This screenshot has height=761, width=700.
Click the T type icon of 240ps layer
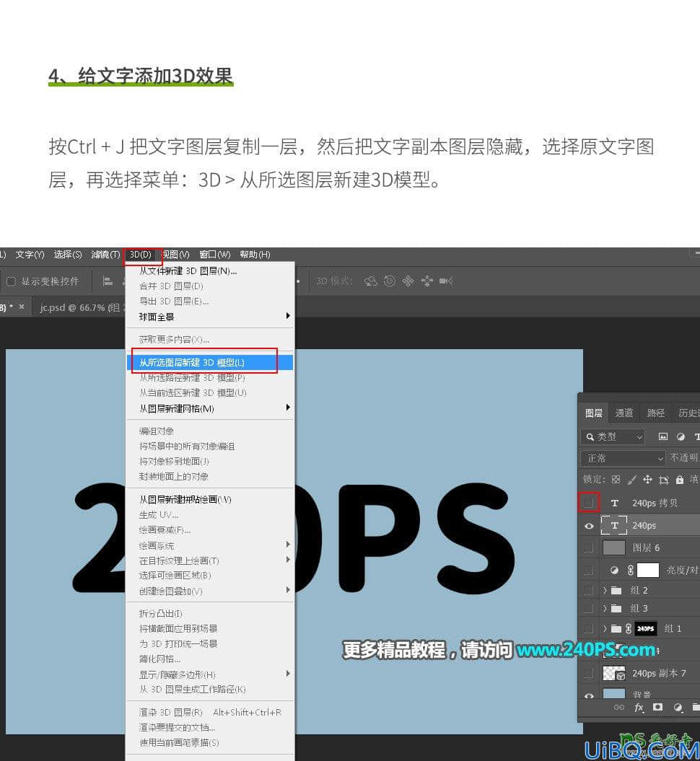coord(614,525)
